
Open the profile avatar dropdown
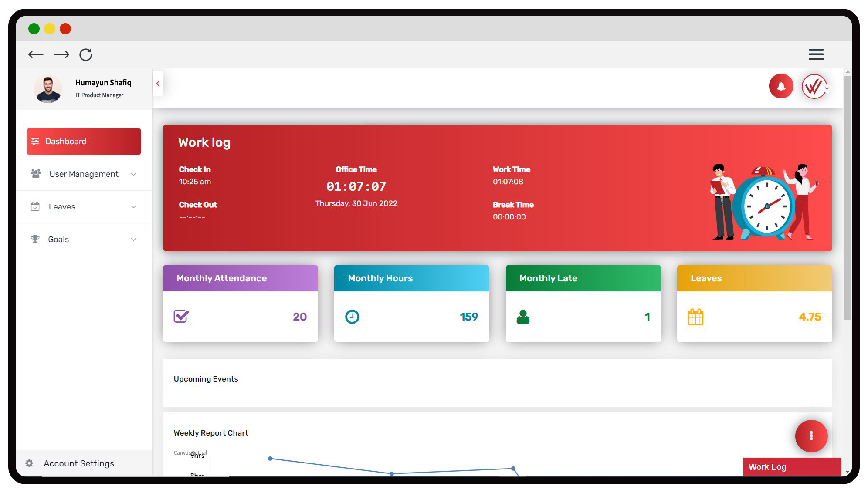(x=814, y=87)
